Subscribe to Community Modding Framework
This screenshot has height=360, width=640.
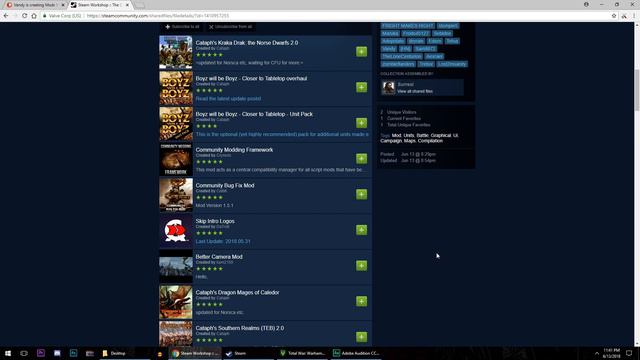(361, 158)
